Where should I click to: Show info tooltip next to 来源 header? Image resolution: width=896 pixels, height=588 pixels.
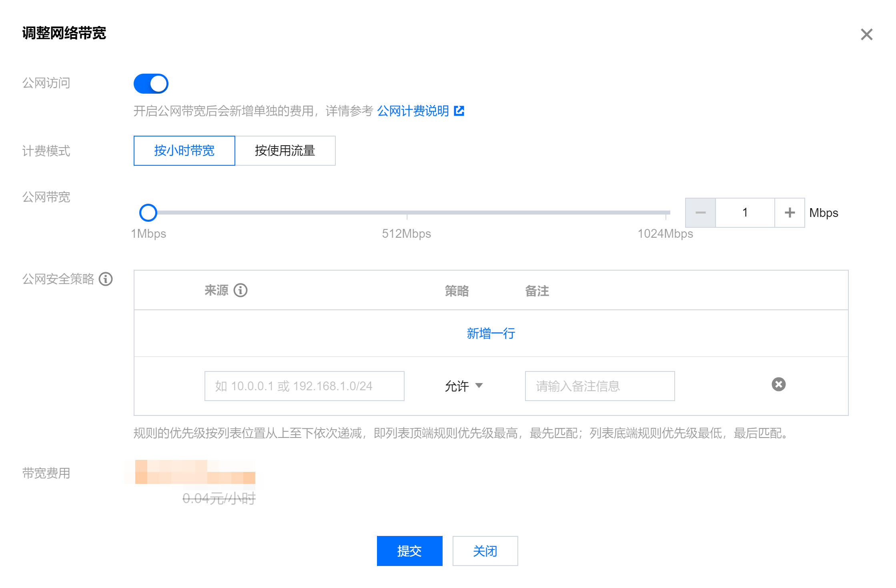point(241,290)
